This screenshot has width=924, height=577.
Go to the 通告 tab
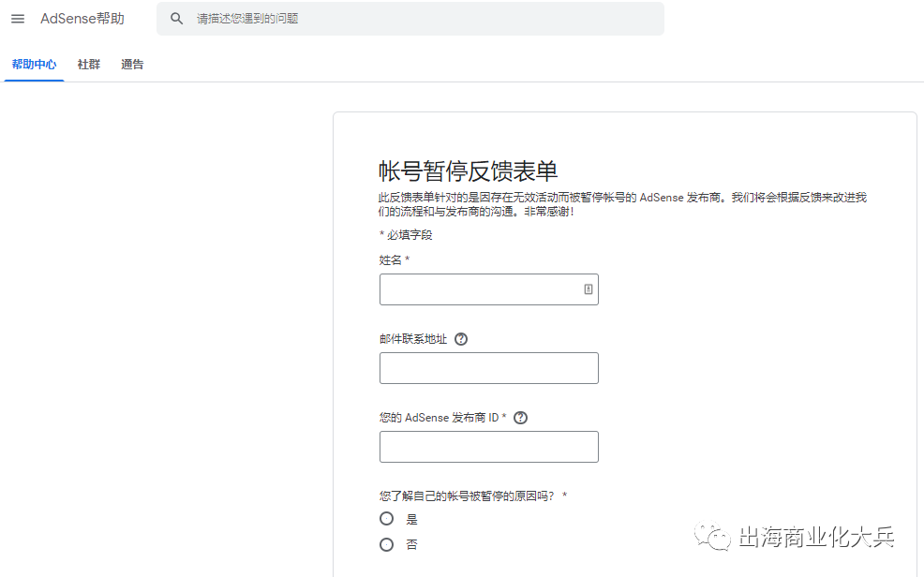tap(132, 65)
